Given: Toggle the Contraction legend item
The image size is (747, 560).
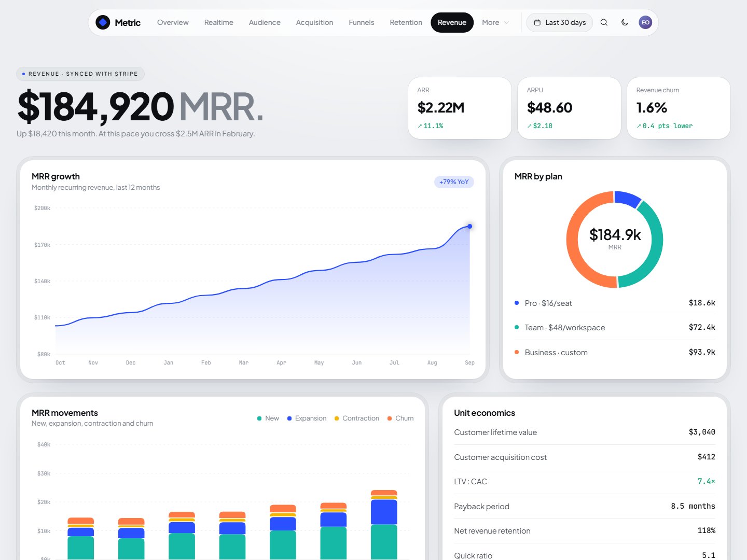Looking at the screenshot, I should coord(357,418).
